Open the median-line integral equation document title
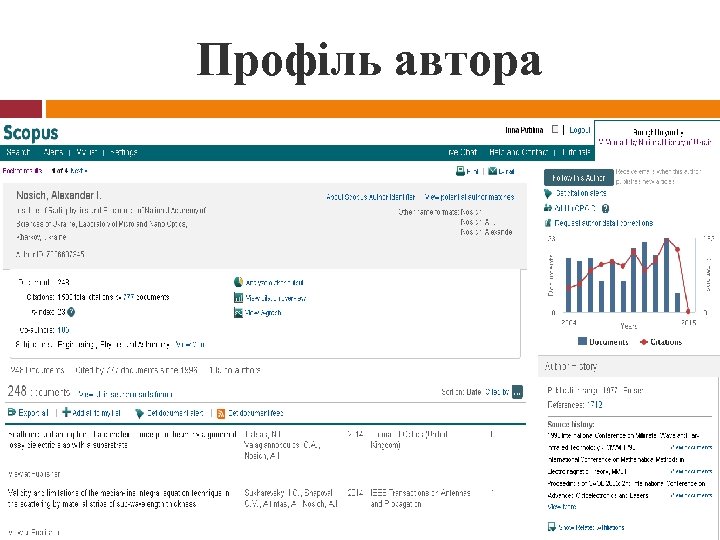The height and width of the screenshot is (540, 720). tap(119, 498)
